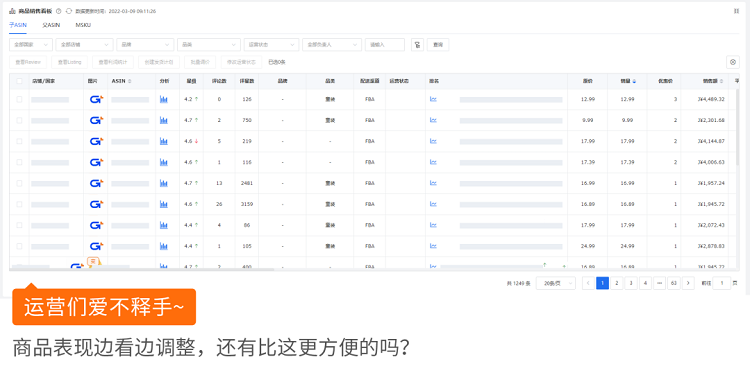This screenshot has width=750, height=375.
Task: Open the analysis bar-chart icon in the 4,144.87 row
Action: [x=164, y=142]
